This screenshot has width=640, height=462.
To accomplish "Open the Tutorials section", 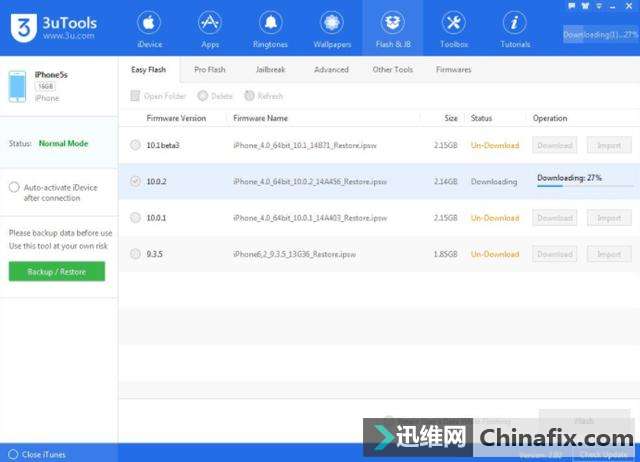I will (514, 28).
